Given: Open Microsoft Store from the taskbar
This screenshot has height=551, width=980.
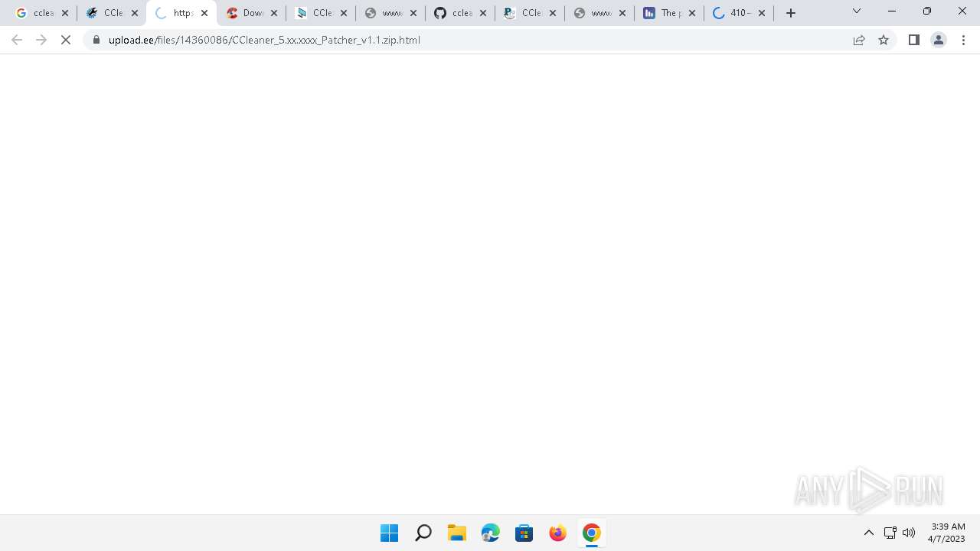Looking at the screenshot, I should coord(524,533).
